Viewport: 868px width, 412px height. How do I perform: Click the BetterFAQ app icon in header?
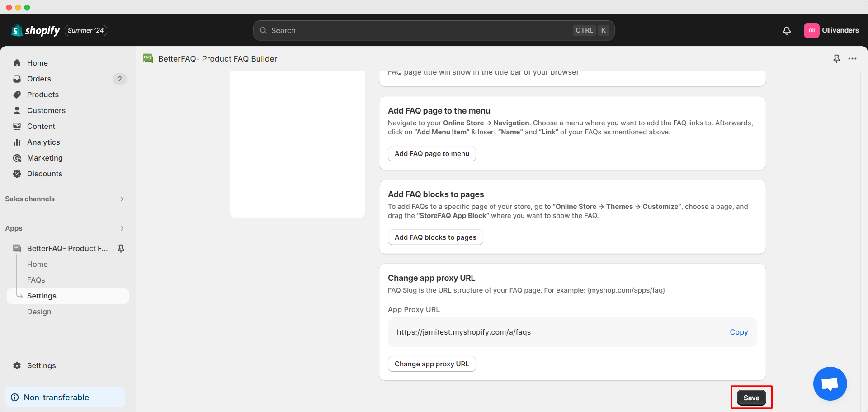148,58
